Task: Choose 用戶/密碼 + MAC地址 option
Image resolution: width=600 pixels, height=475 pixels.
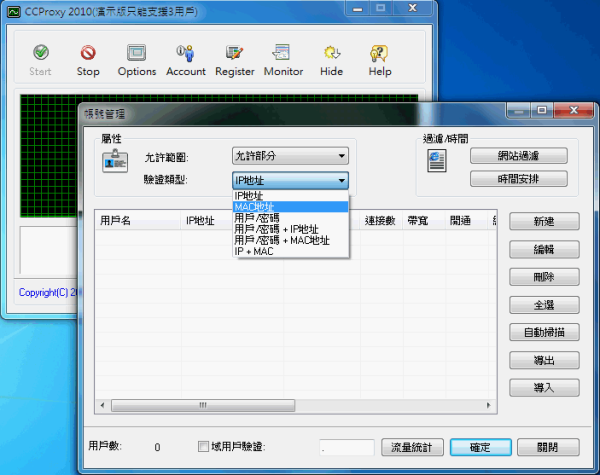Action: [x=290, y=240]
